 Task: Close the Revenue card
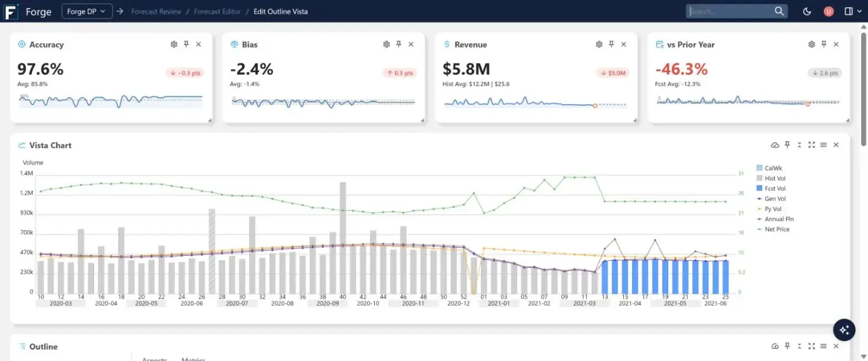click(623, 44)
